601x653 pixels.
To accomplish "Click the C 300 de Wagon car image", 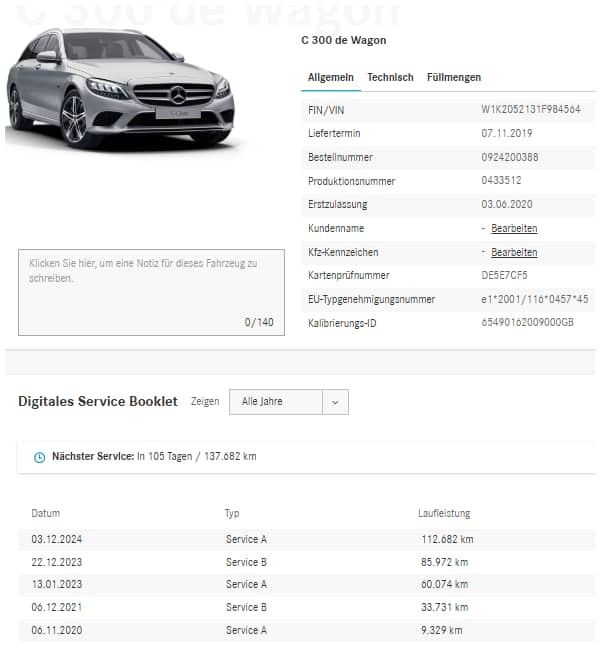I will click(120, 90).
